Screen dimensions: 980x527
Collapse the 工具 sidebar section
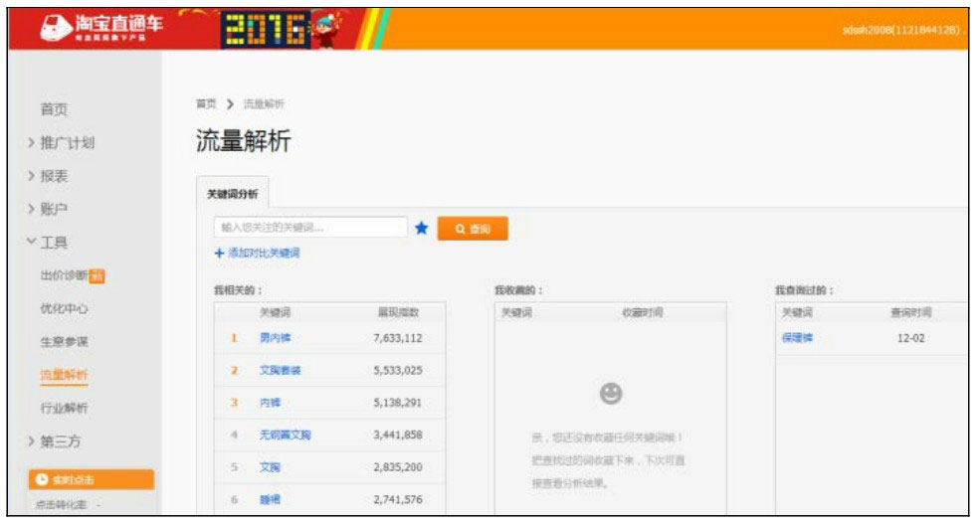[x=54, y=243]
